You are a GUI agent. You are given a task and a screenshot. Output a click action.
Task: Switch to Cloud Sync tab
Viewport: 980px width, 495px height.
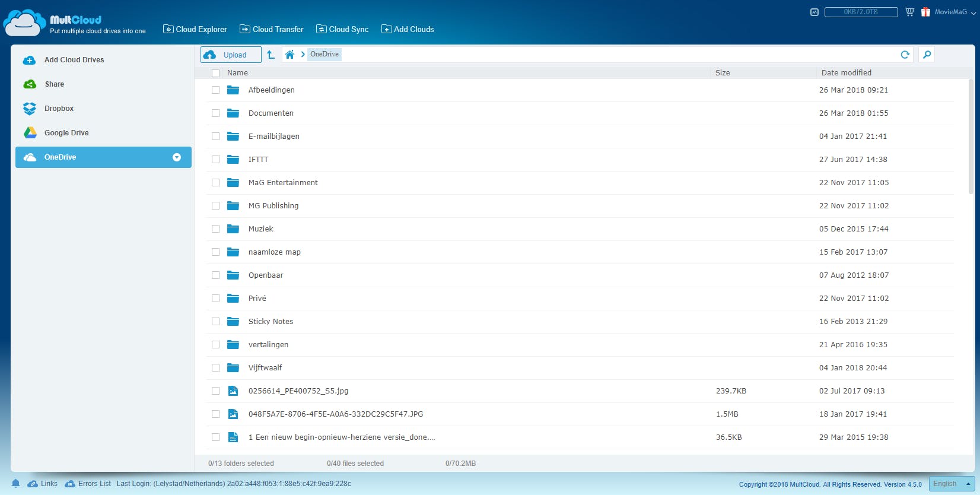(342, 29)
